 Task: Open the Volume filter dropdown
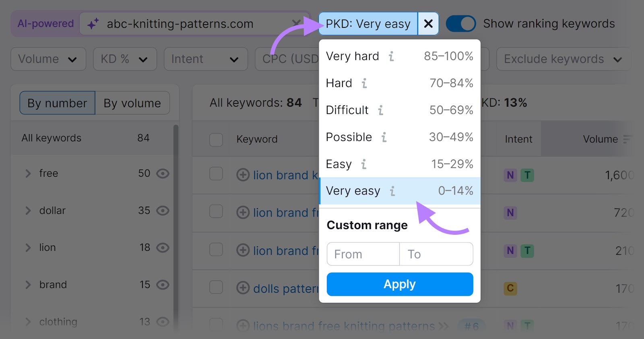pyautogui.click(x=48, y=59)
